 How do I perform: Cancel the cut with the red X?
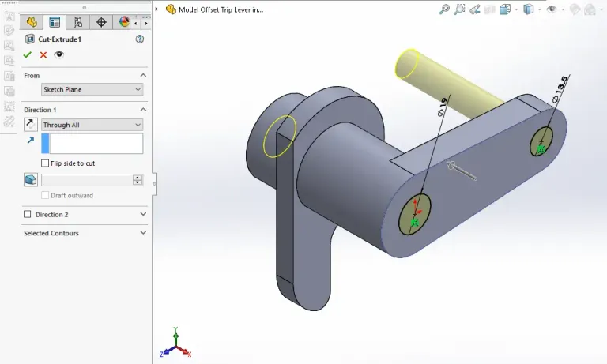pos(43,54)
